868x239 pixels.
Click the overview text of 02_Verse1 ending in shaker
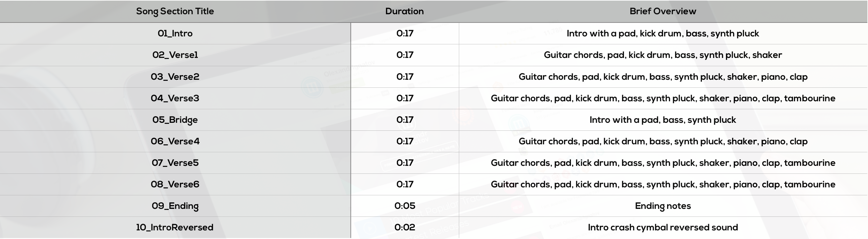point(663,55)
